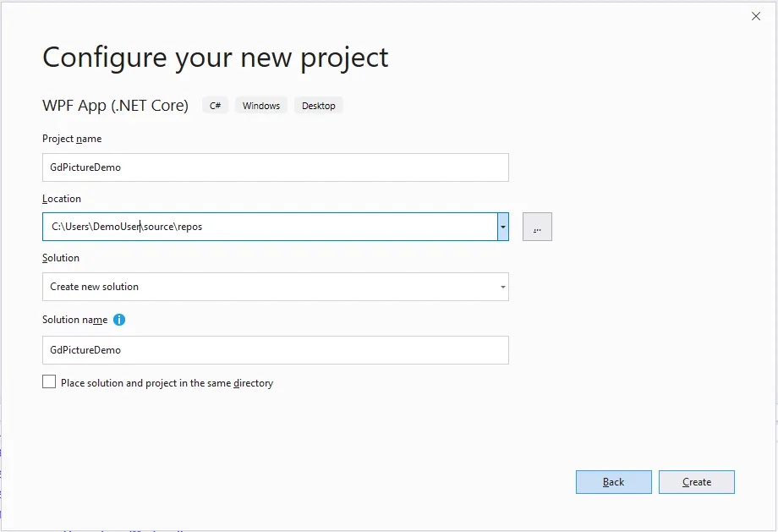Click the C# language tag
The image size is (778, 532).
tap(216, 106)
